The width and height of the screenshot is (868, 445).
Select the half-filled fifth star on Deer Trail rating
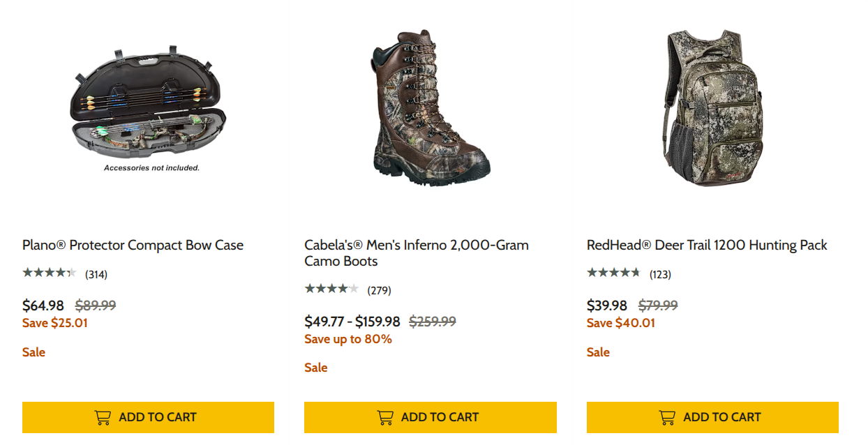636,273
